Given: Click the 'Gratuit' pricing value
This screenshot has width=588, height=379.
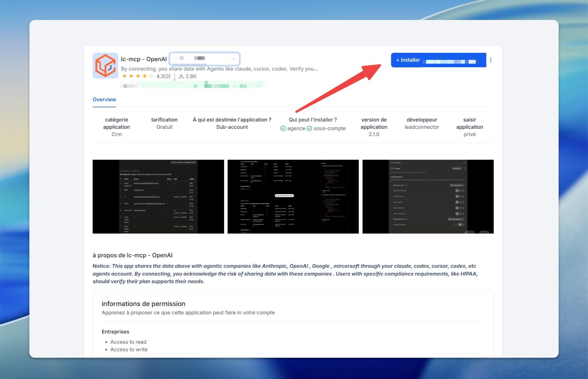Looking at the screenshot, I should click(164, 127).
